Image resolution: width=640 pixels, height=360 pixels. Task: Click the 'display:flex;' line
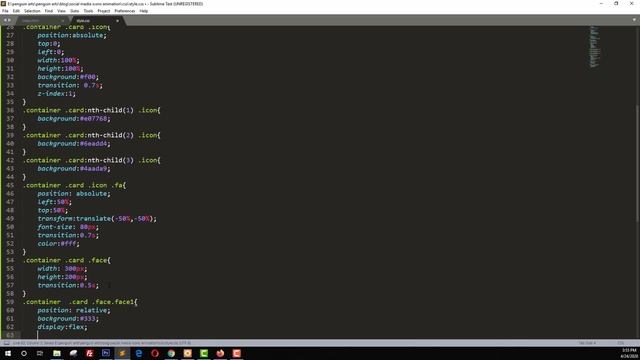(62, 327)
